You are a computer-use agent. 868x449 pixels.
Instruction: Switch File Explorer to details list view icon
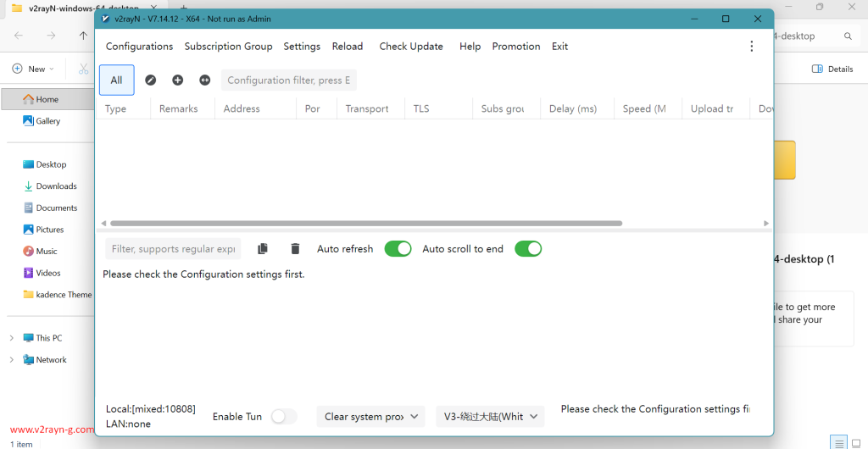(840, 443)
